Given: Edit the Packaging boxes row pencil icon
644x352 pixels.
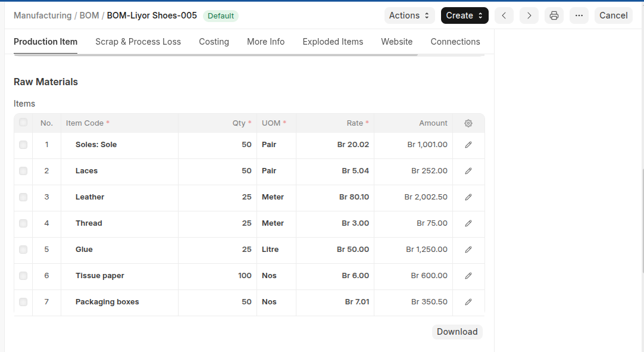Looking at the screenshot, I should tap(468, 302).
